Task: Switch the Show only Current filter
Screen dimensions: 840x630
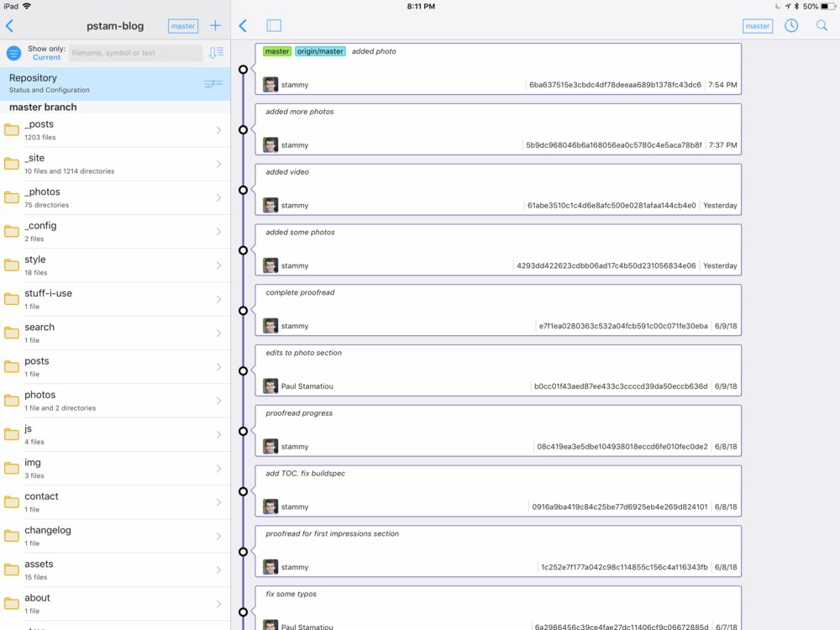Action: tap(46, 53)
